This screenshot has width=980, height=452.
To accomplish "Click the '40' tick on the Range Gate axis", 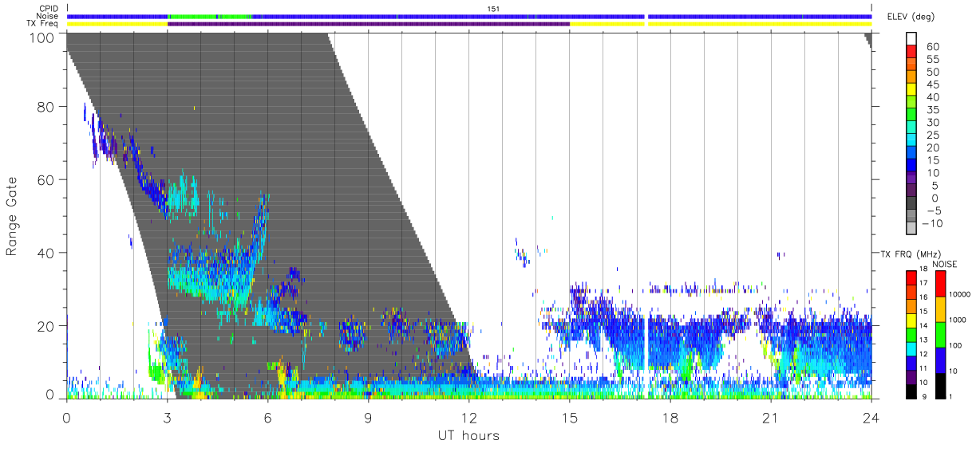I will point(45,253).
